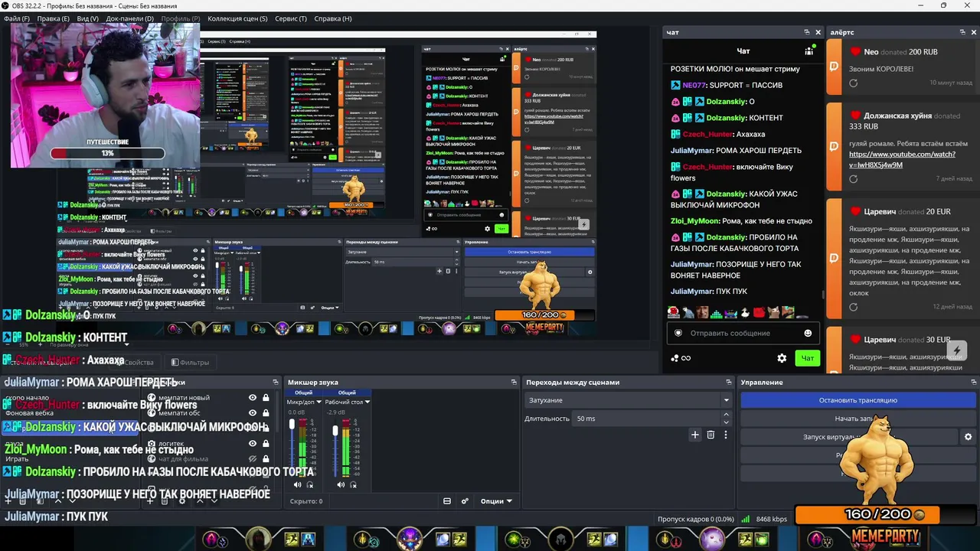Undock the Управление panel
Screen dimensions: 980x551
point(973,382)
